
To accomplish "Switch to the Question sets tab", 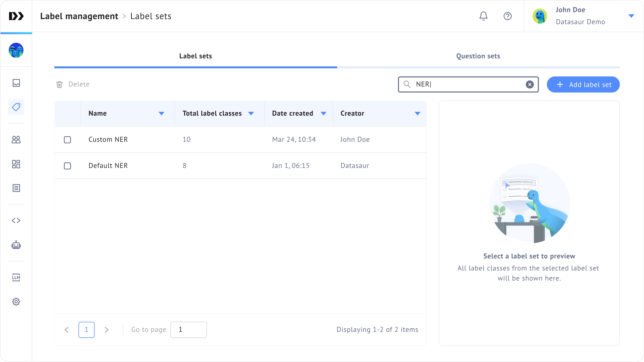I will (x=478, y=56).
